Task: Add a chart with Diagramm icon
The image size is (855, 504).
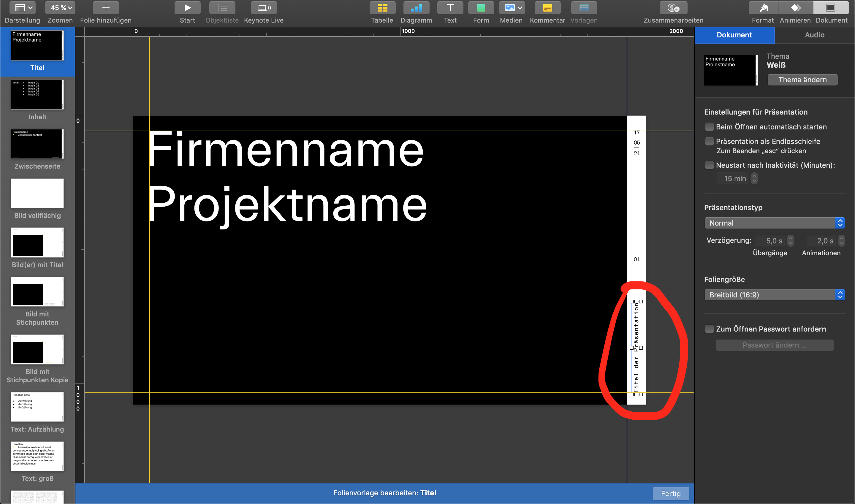Action: point(416,8)
